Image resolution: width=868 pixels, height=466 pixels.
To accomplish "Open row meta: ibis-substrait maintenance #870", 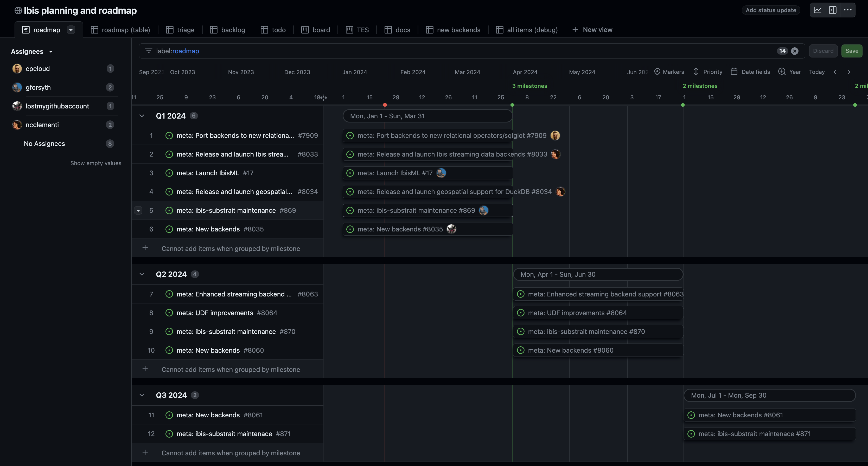I will (227, 332).
